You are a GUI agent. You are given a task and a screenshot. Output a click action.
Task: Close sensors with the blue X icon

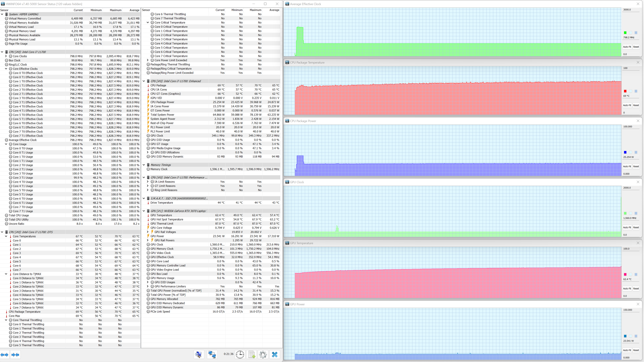coord(275,354)
